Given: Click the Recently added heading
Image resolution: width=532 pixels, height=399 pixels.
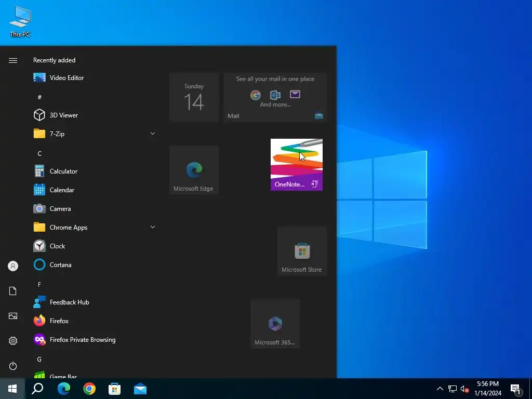Looking at the screenshot, I should tap(54, 60).
